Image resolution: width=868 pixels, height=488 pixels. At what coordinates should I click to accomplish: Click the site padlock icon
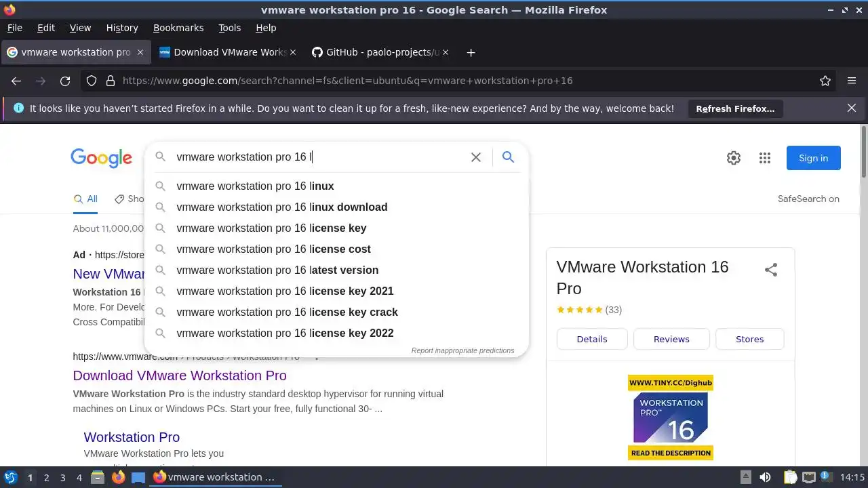[x=110, y=81]
